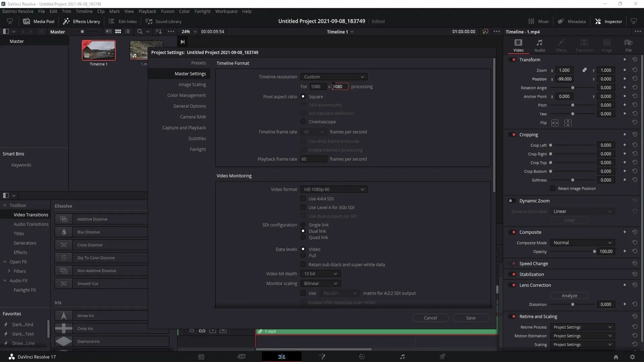Go to the Fairlight page
644x362 pixels.
402,357
